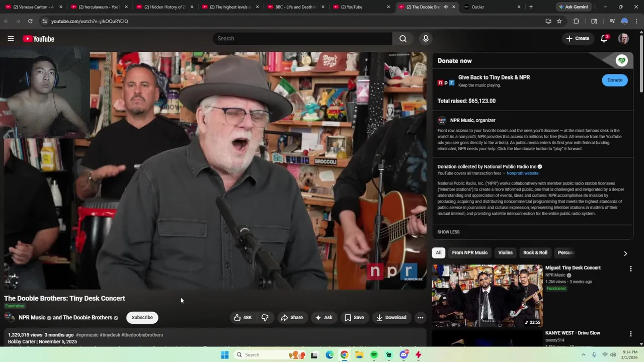This screenshot has width=644, height=362.
Task: Open the Fundraiser label under the video title
Action: (15, 306)
